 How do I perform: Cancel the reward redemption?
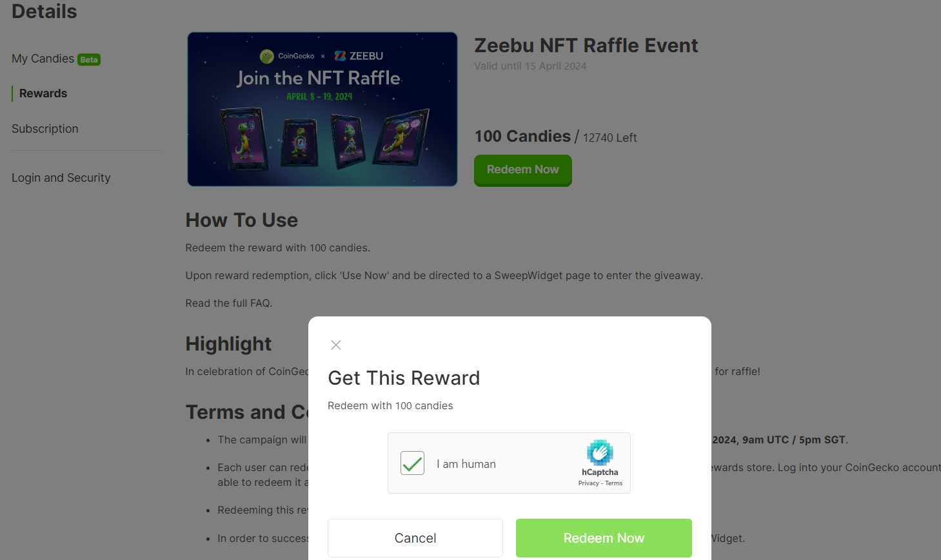(x=415, y=538)
